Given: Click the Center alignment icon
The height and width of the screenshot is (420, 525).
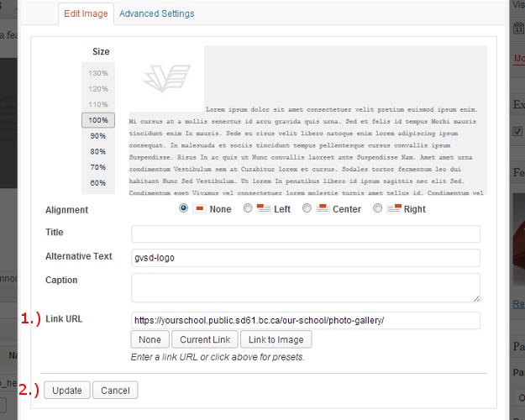Looking at the screenshot, I should tap(323, 209).
